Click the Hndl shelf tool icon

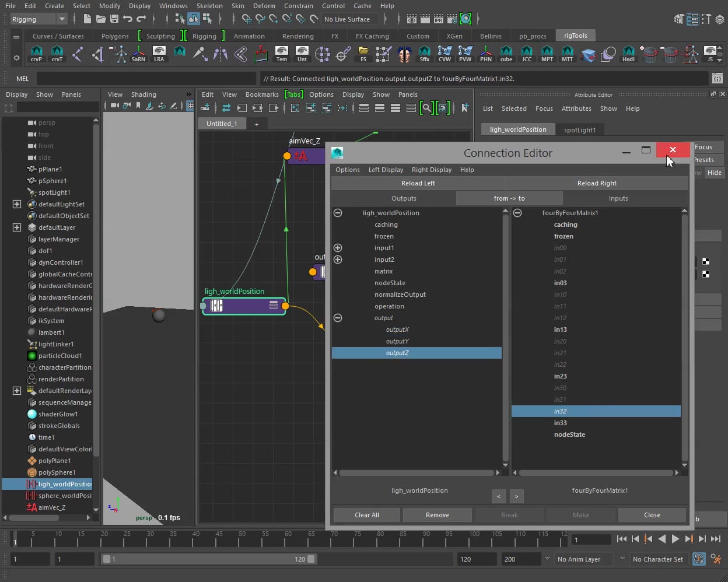coord(628,54)
